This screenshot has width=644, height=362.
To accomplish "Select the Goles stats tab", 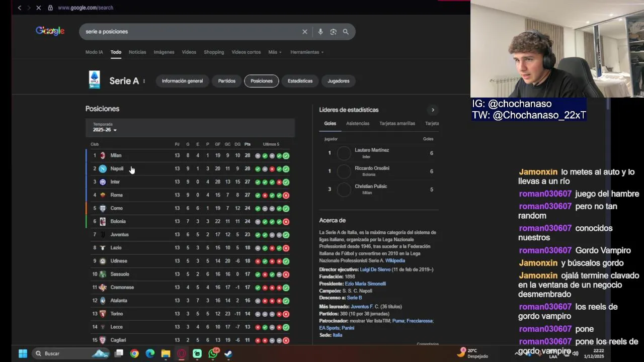I will [x=330, y=124].
